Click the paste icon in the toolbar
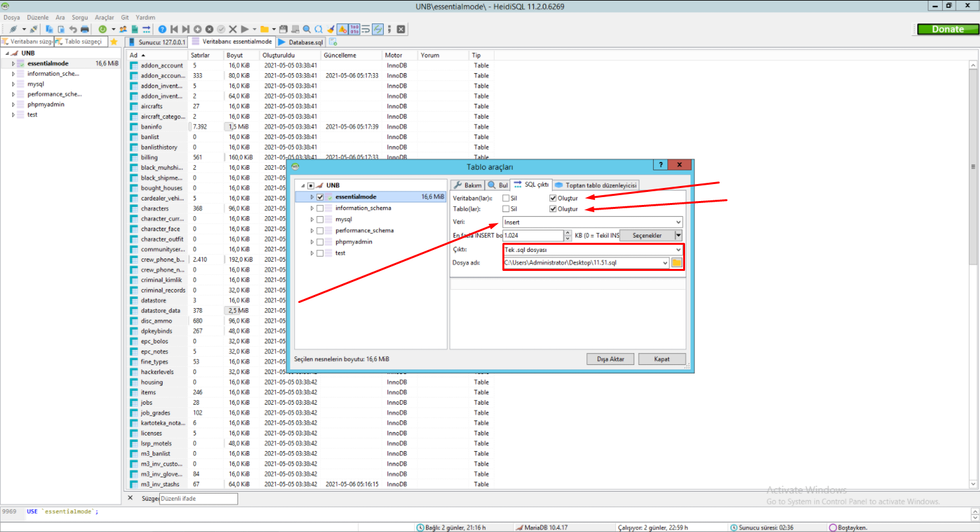Image resolution: width=980 pixels, height=532 pixels. point(61,29)
